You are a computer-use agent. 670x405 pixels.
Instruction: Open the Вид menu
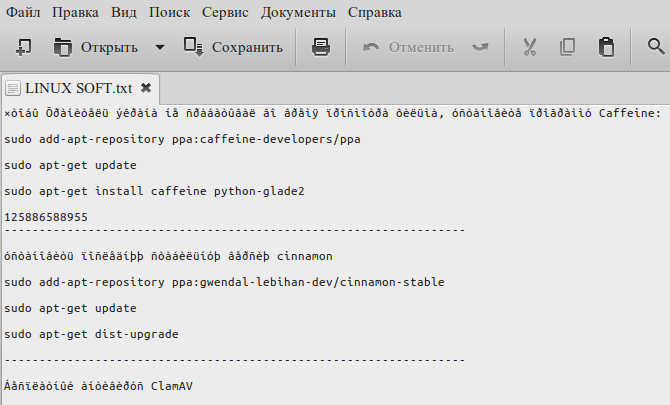point(125,13)
